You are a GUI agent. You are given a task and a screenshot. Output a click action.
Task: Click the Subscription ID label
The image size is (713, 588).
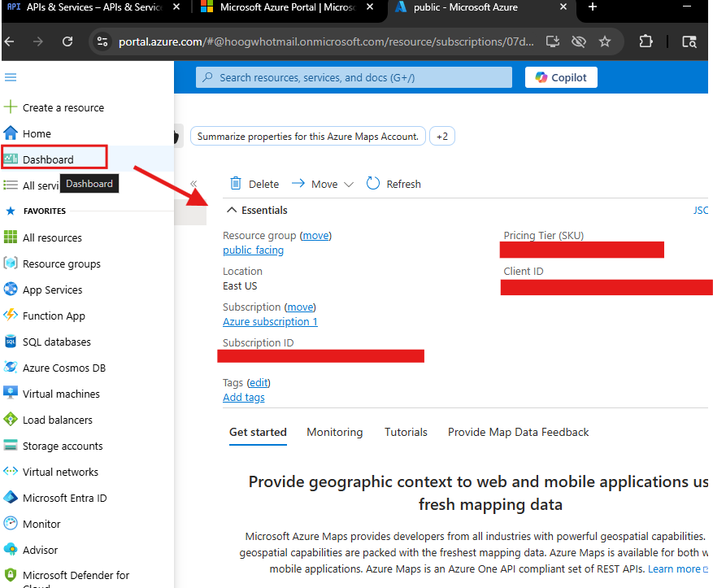[259, 342]
